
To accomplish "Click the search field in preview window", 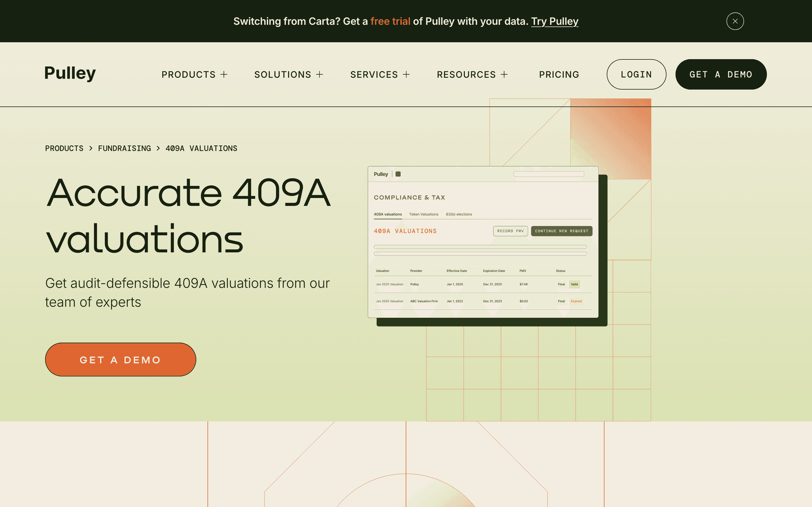I will (x=549, y=174).
